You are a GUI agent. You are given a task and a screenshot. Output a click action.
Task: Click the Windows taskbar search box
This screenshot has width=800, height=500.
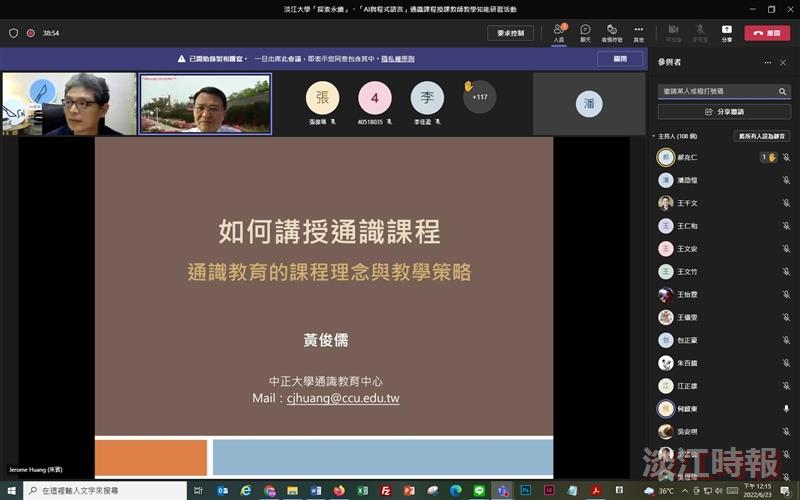105,490
